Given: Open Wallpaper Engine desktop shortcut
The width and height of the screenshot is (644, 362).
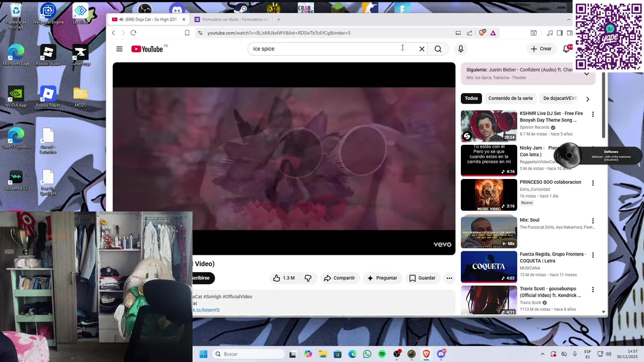Looking at the screenshot, I should tap(48, 14).
